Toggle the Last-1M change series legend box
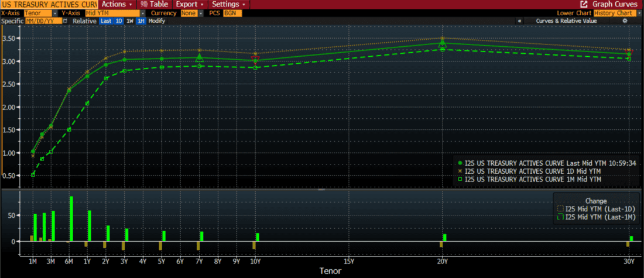Screen dimensions: 644x278 pyautogui.click(x=561, y=217)
